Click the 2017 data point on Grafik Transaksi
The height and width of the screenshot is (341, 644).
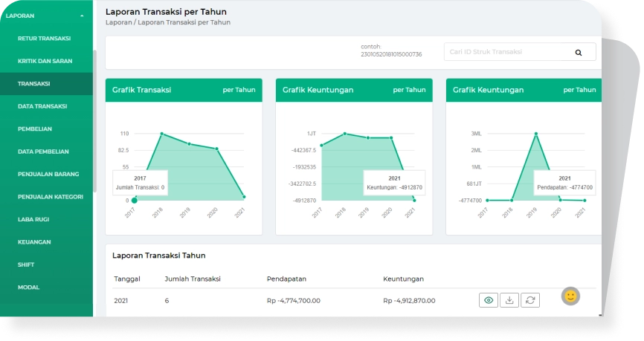134,201
